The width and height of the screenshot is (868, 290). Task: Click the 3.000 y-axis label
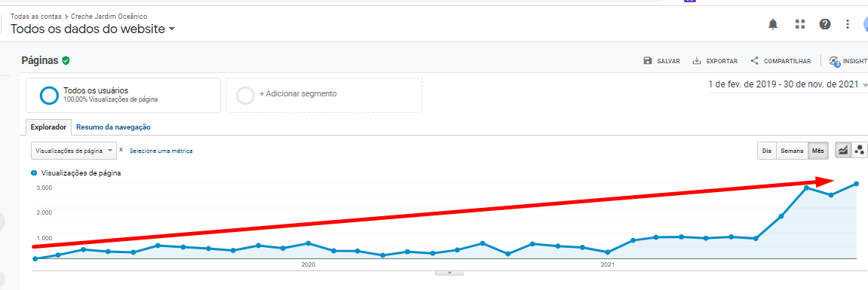(x=44, y=188)
